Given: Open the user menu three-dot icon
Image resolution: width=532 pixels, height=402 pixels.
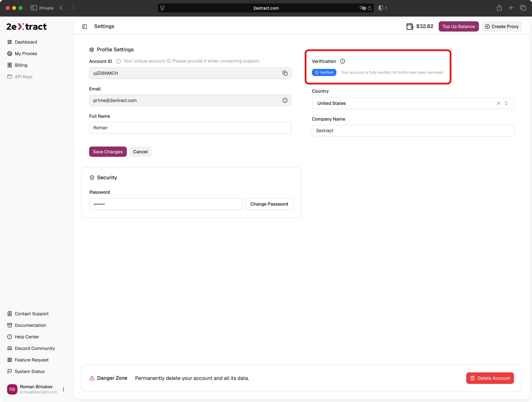Looking at the screenshot, I should coord(63,389).
